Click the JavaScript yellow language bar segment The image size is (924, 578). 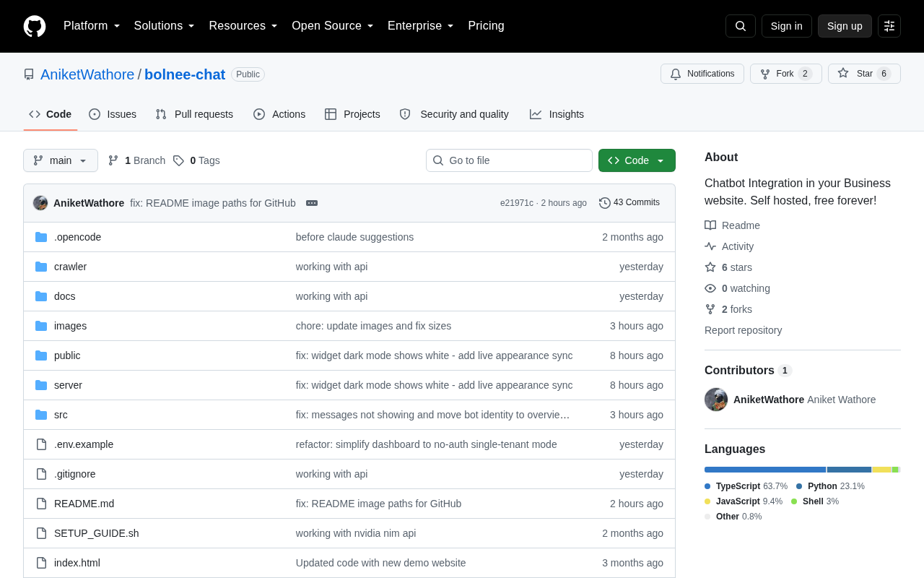tap(881, 470)
